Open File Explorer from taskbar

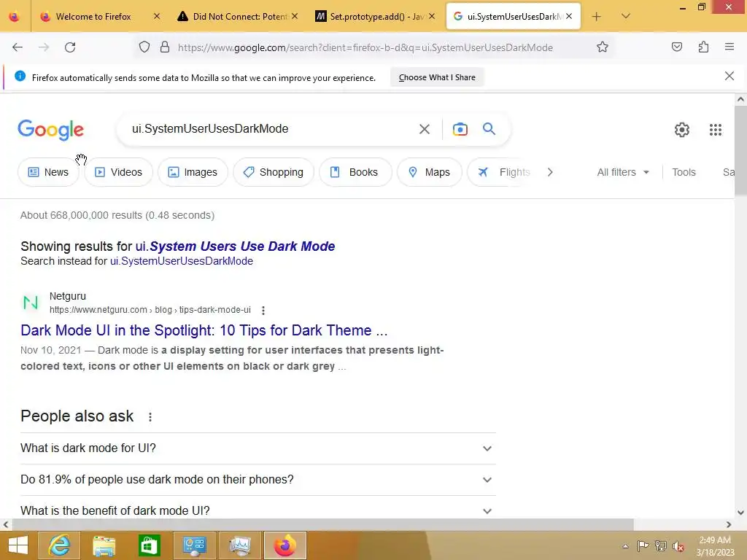point(104,545)
